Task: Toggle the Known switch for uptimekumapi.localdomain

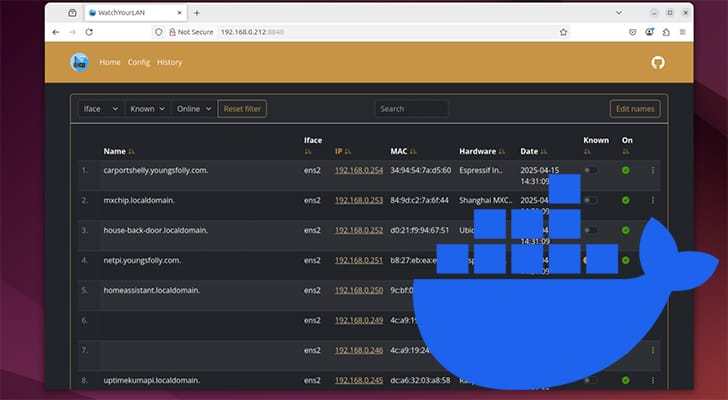Action: coord(591,380)
